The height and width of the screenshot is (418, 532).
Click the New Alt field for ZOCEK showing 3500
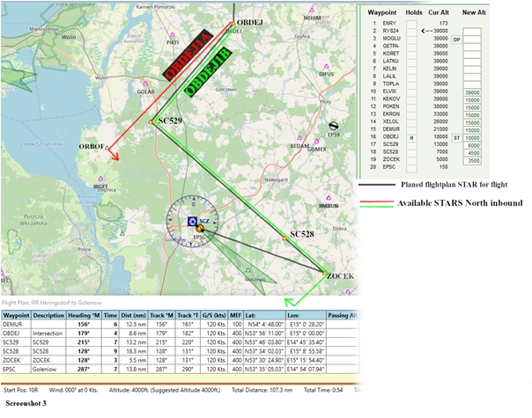pos(472,161)
